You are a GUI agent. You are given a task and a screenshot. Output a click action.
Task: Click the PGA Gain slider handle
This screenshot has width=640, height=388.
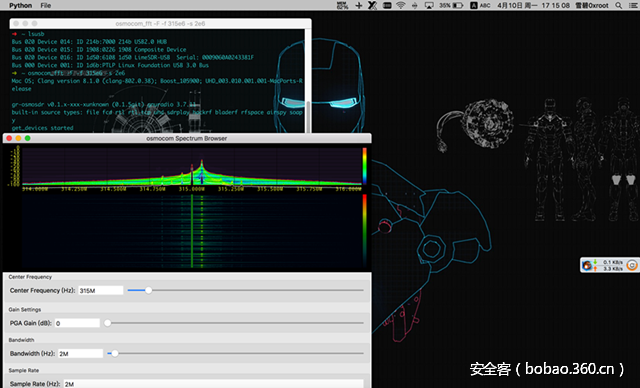click(x=107, y=323)
